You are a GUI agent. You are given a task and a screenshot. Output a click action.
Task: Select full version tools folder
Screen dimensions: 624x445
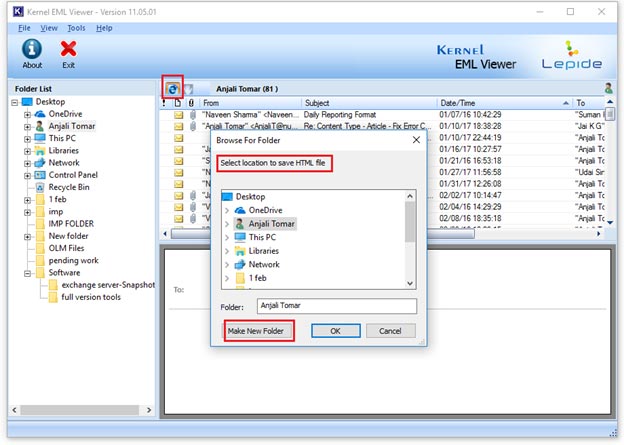(x=91, y=297)
